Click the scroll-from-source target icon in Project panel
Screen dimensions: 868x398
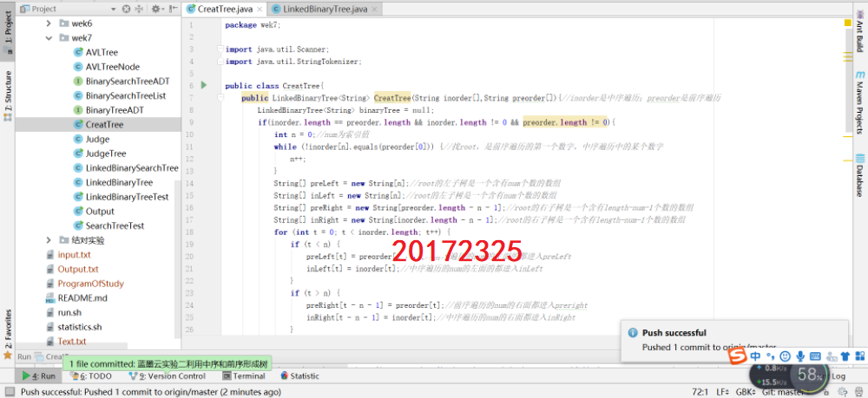[x=126, y=9]
